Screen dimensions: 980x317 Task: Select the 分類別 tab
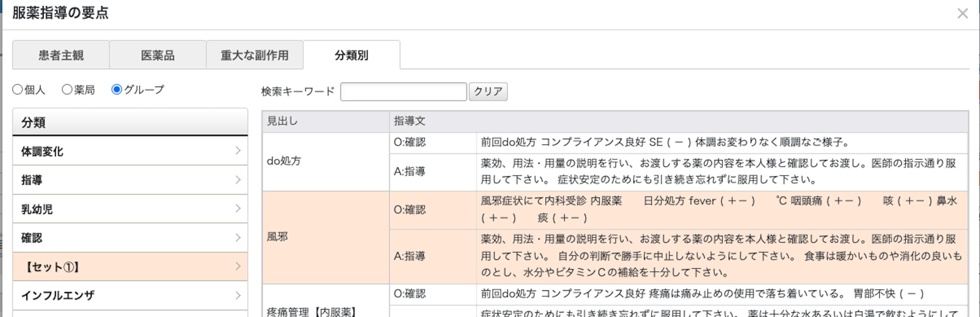351,55
